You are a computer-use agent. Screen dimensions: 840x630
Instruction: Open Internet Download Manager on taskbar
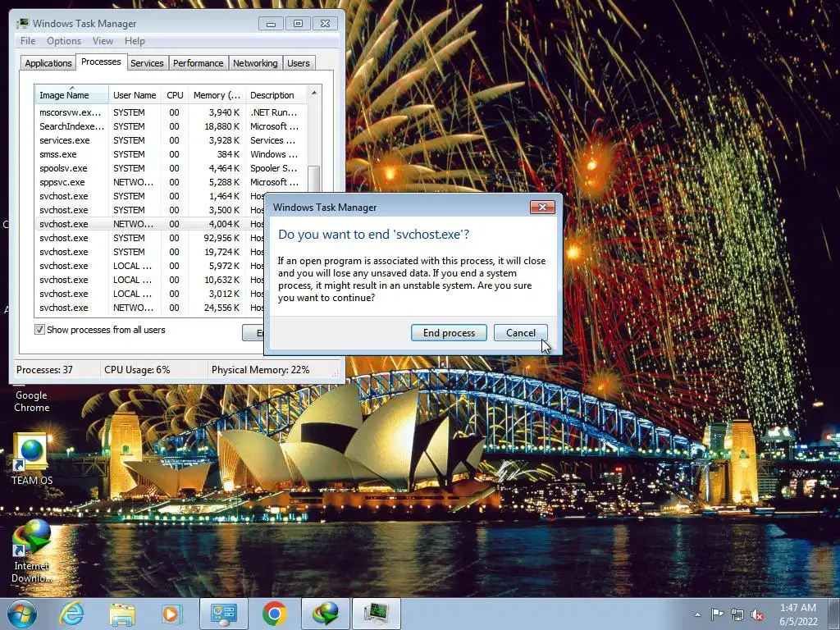point(326,614)
